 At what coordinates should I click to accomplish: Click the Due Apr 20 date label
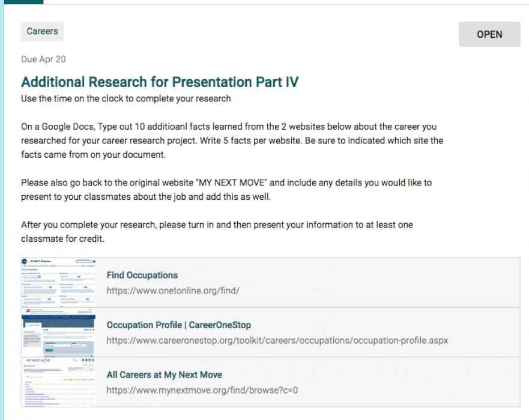click(x=43, y=59)
